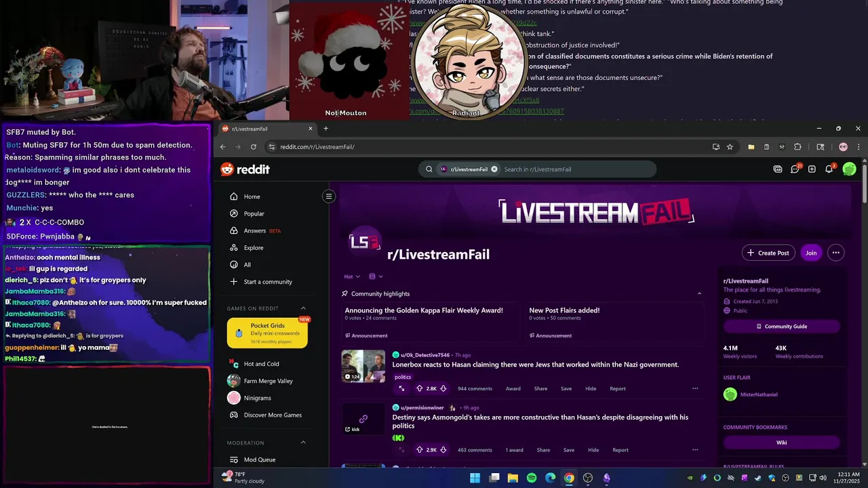This screenshot has height=488, width=868.
Task: Click the Reddit create post plus icon in header
Action: 812,169
